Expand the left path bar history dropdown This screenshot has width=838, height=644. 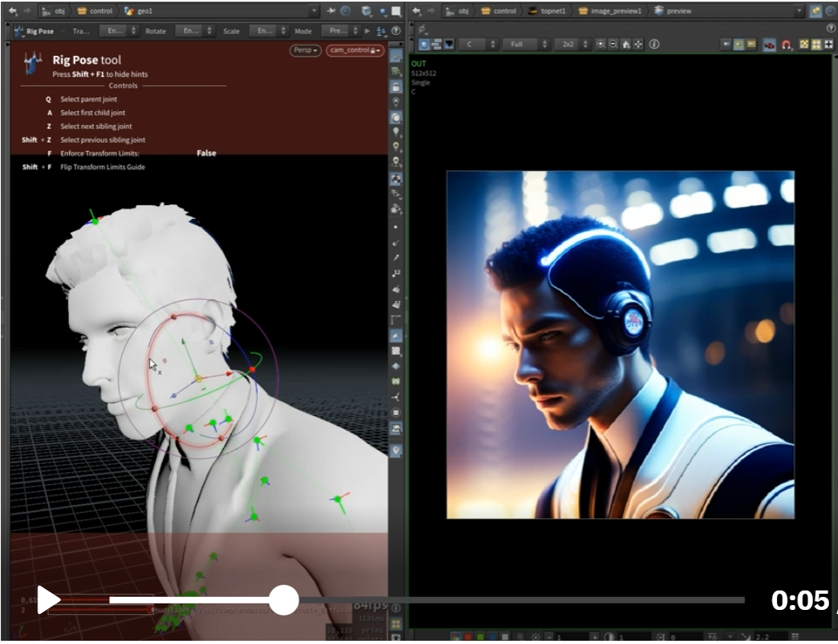coord(314,11)
